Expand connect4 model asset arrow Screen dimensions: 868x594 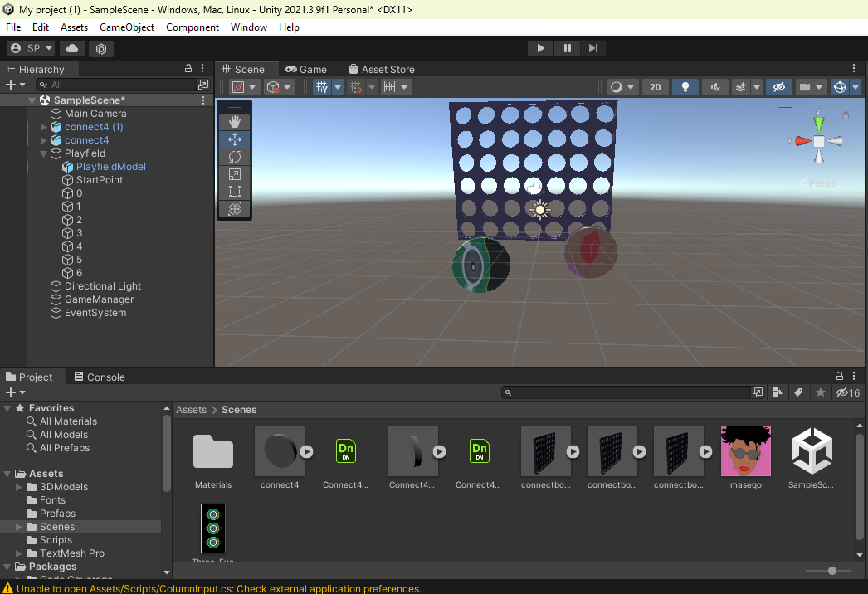pos(307,452)
